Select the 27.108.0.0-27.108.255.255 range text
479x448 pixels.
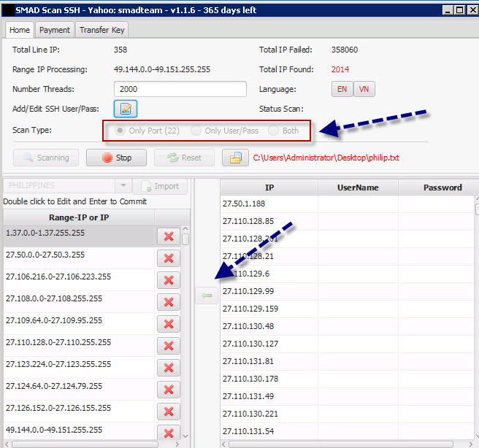[54, 298]
